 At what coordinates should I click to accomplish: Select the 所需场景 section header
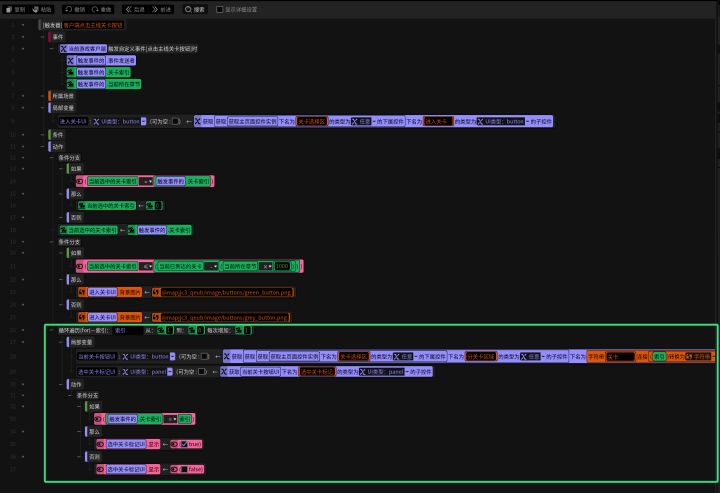pos(62,95)
